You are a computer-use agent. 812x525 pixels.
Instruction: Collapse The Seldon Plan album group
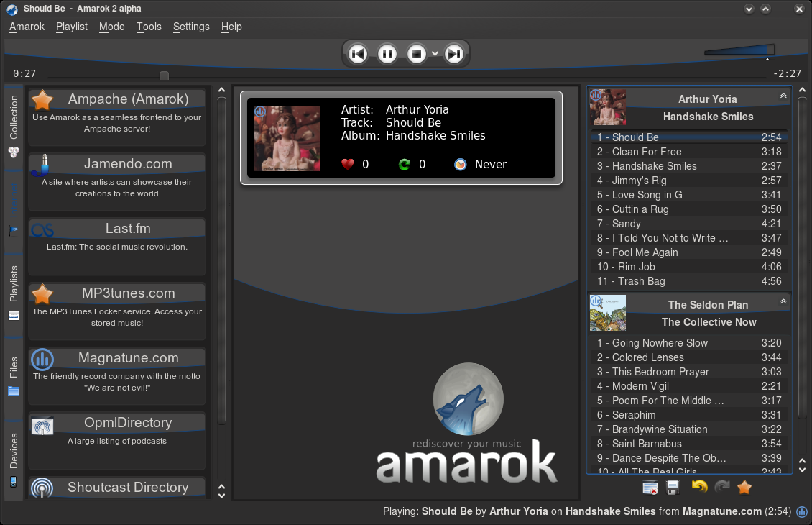pos(783,301)
